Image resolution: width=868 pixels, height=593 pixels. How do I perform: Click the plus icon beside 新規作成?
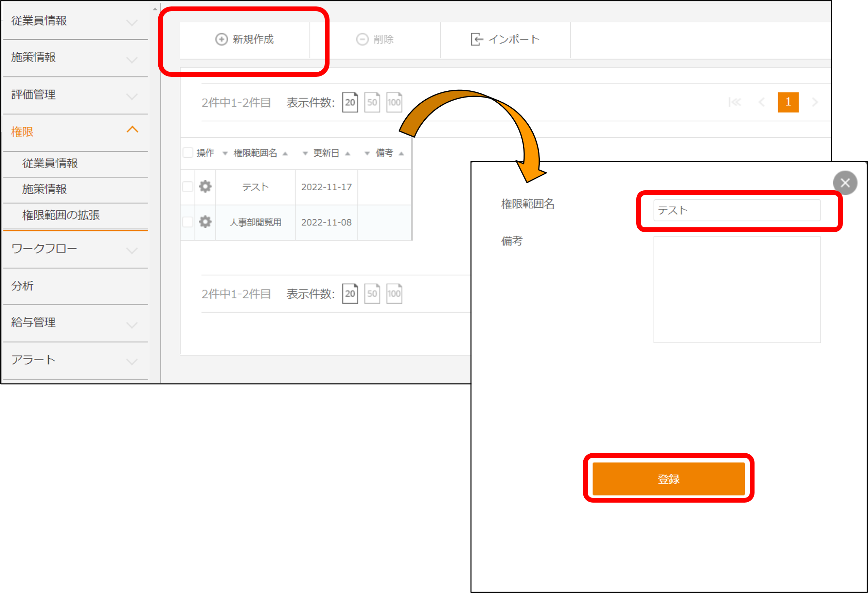[222, 39]
